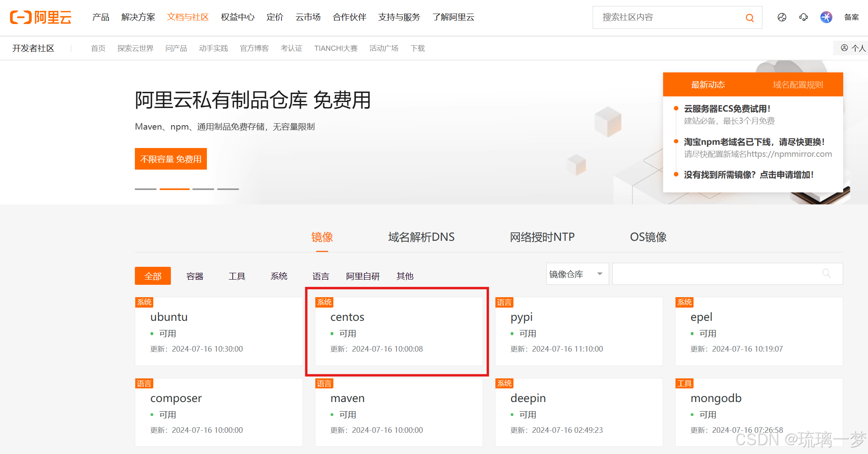The image size is (868, 454).
Task: Open the 权益中心 menu
Action: (238, 17)
